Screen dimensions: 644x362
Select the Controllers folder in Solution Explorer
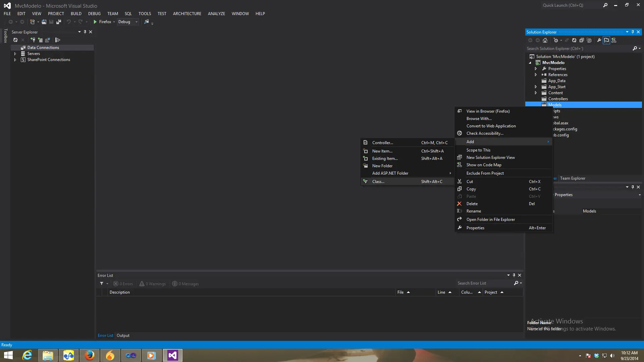[558, 99]
